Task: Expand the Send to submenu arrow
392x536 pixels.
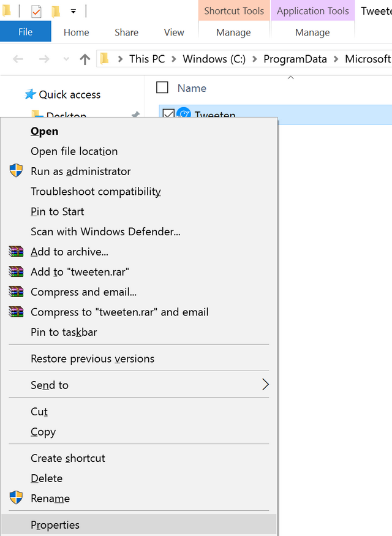Action: click(x=265, y=385)
